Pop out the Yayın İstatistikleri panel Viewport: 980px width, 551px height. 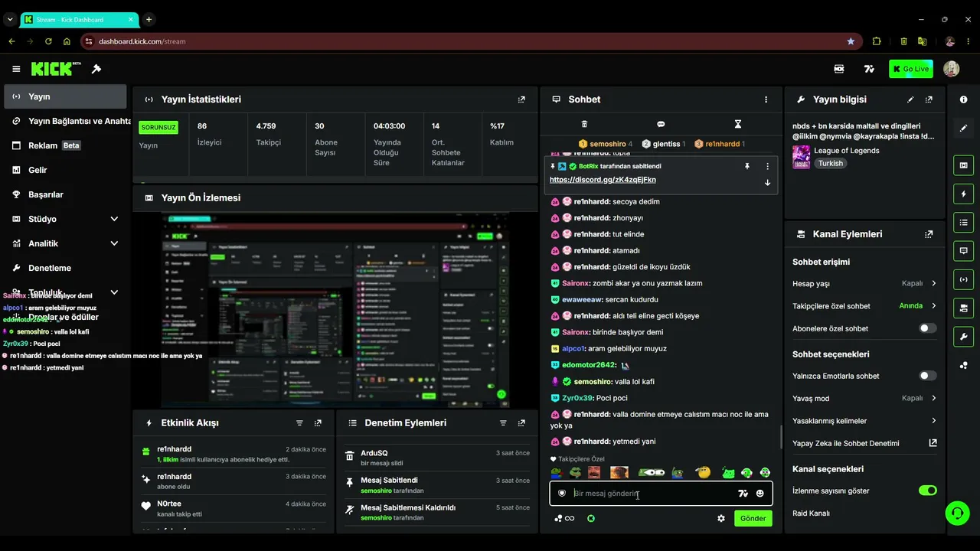(521, 99)
